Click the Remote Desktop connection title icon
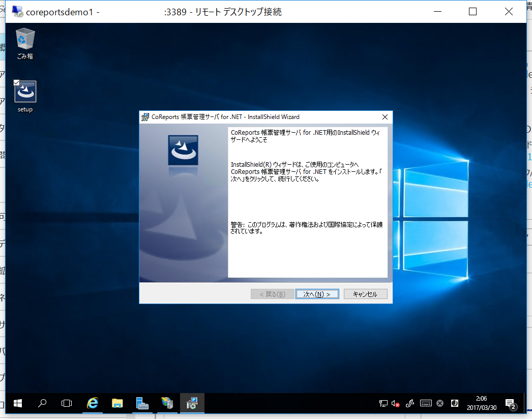The width and height of the screenshot is (532, 419). coord(17,12)
